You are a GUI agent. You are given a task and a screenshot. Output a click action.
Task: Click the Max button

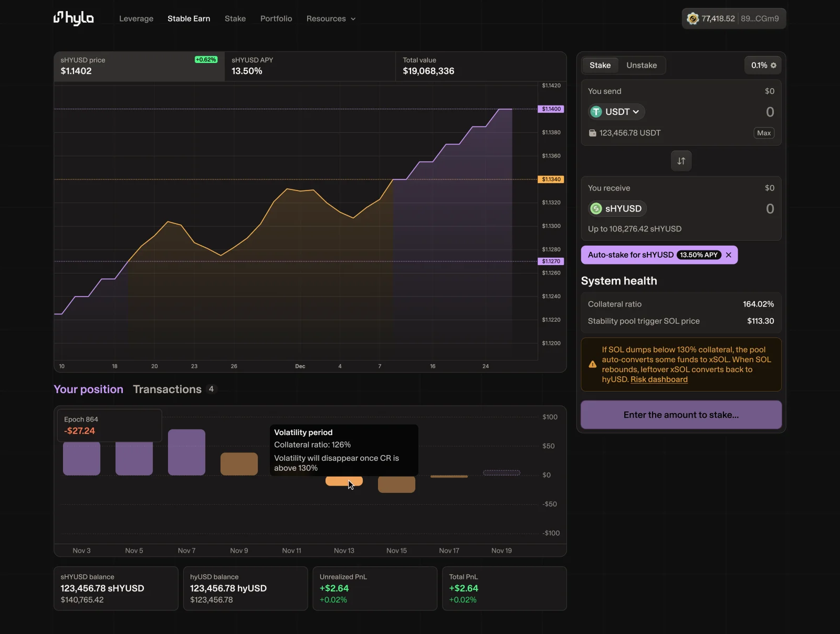pos(764,133)
